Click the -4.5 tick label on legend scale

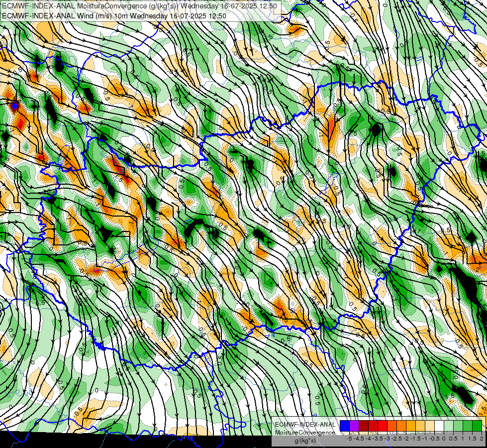coord(359,439)
